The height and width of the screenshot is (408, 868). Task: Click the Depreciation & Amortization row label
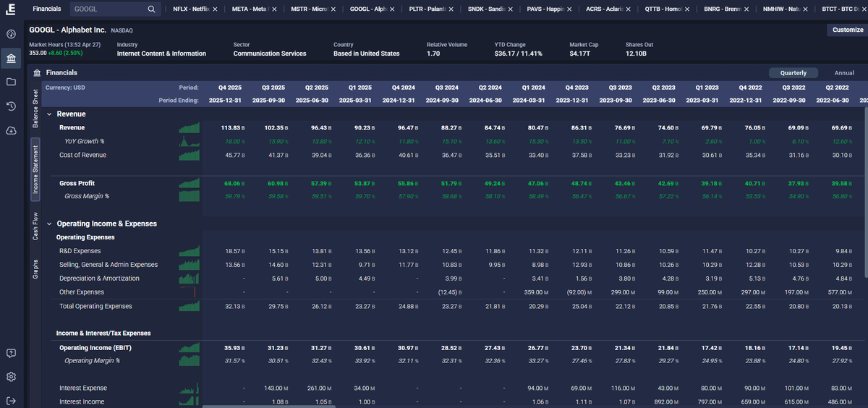click(x=99, y=279)
